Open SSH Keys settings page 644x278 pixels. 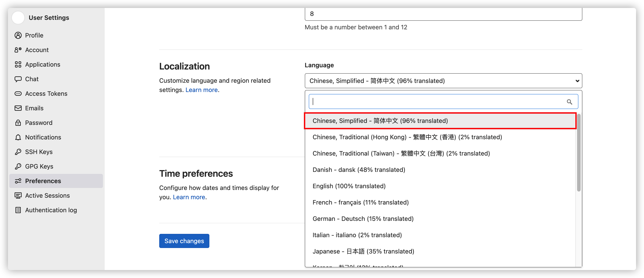click(39, 152)
